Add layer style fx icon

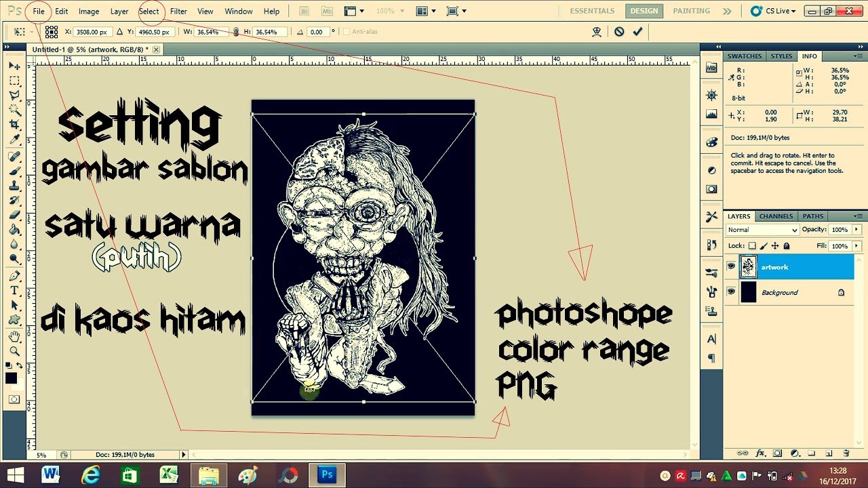tap(761, 453)
